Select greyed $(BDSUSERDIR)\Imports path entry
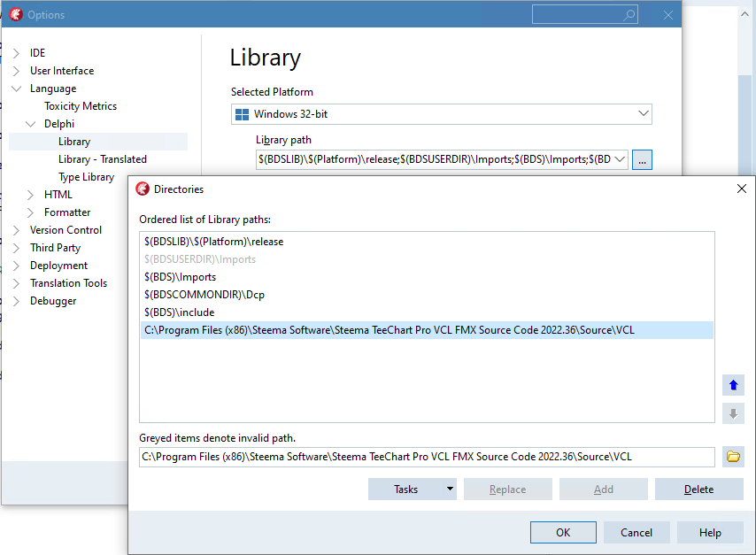756x555 pixels. tap(427, 259)
